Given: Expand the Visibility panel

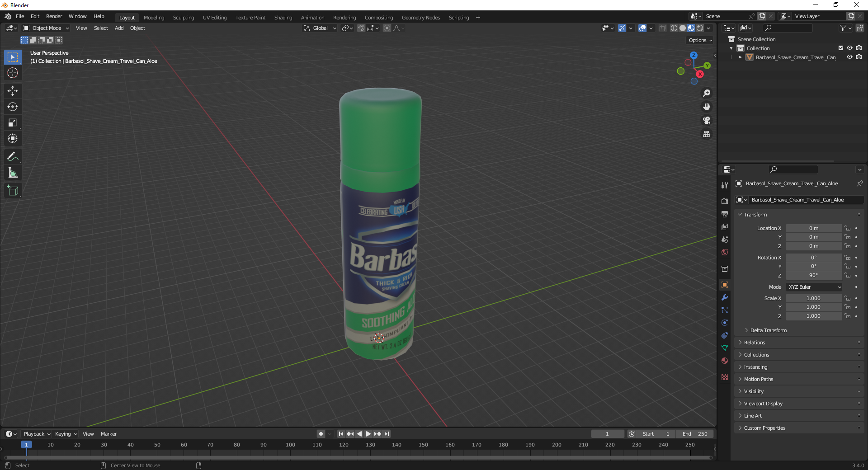Looking at the screenshot, I should [x=754, y=391].
